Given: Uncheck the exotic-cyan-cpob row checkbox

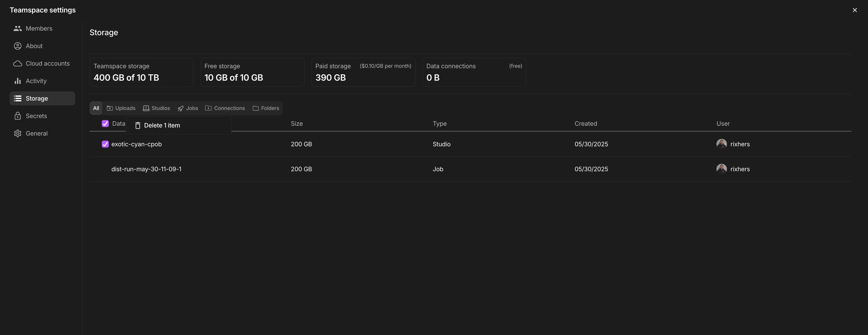Looking at the screenshot, I should click(105, 144).
